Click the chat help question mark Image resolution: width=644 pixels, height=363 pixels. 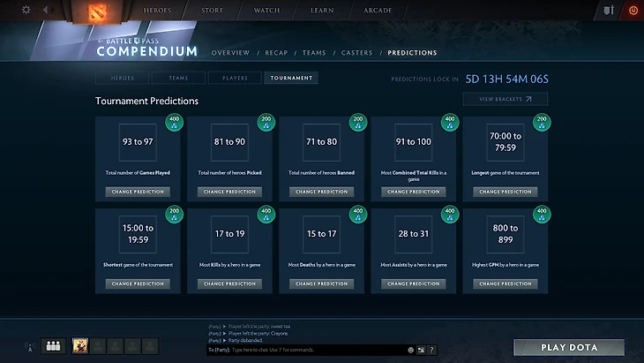pos(431,350)
